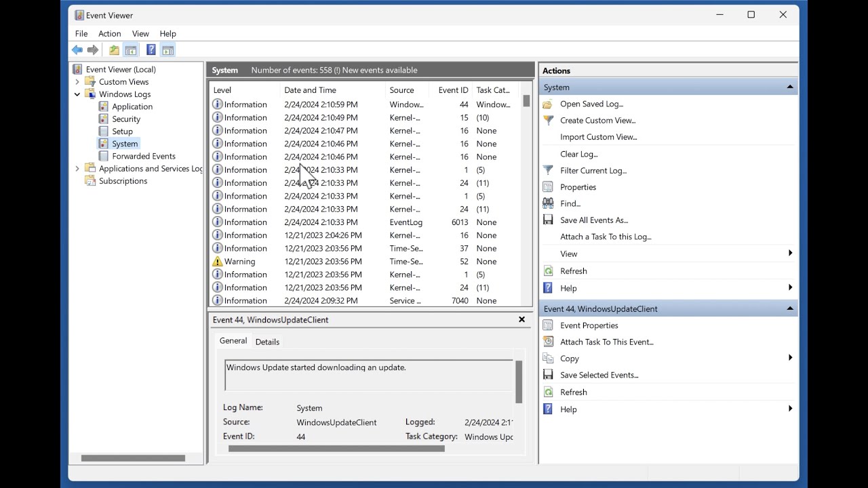Click the preview pane horizontal scrollbar
Screen dimensions: 868x488
coord(336,448)
